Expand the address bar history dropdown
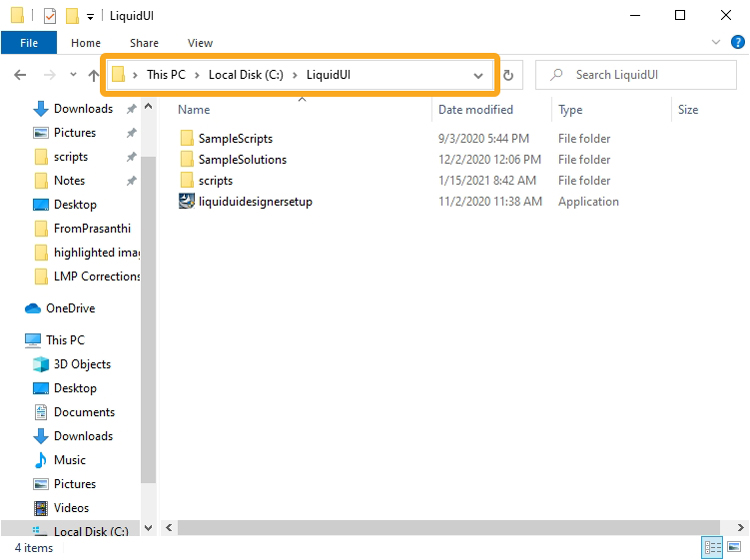 pos(478,75)
